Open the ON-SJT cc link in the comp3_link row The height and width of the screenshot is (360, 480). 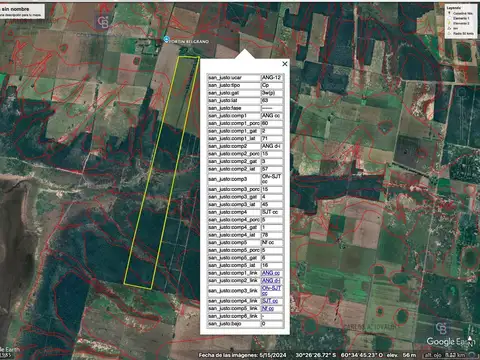[x=271, y=291]
